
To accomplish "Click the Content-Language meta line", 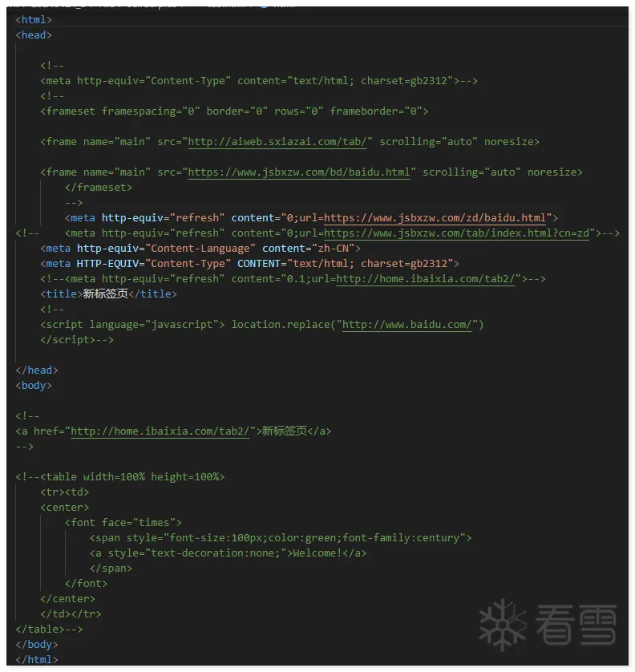I will pyautogui.click(x=200, y=249).
